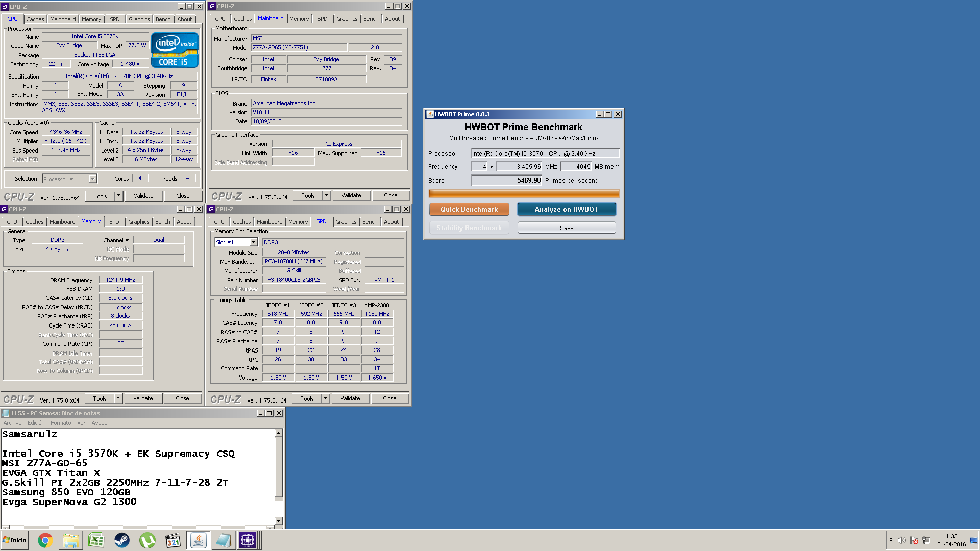The width and height of the screenshot is (980, 551).
Task: Expand Tools arrow in CPU-Z Memory window
Action: [x=118, y=398]
